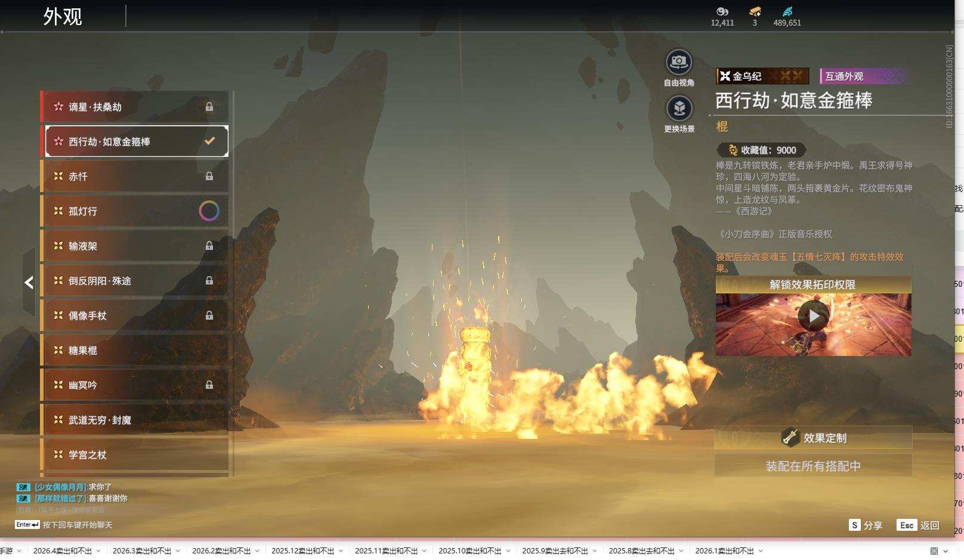
Task: Click the lock icon on 摘星·扶桑劫
Action: [x=209, y=107]
